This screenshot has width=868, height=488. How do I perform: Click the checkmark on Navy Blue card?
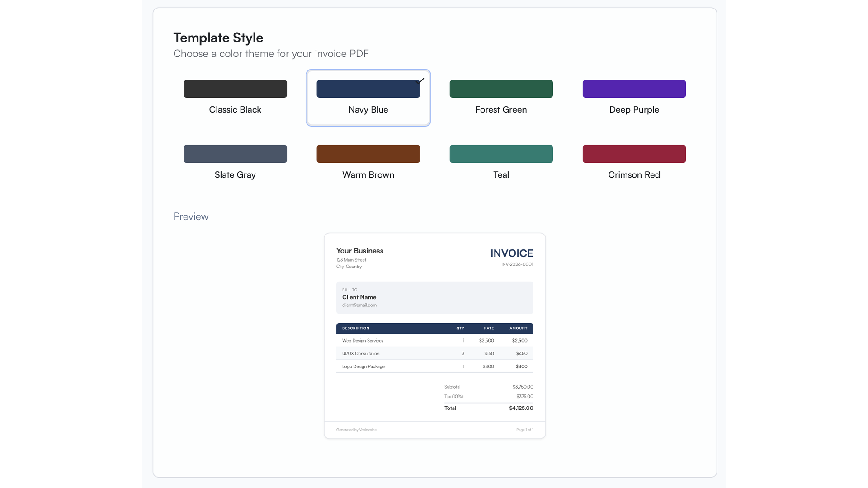click(420, 81)
